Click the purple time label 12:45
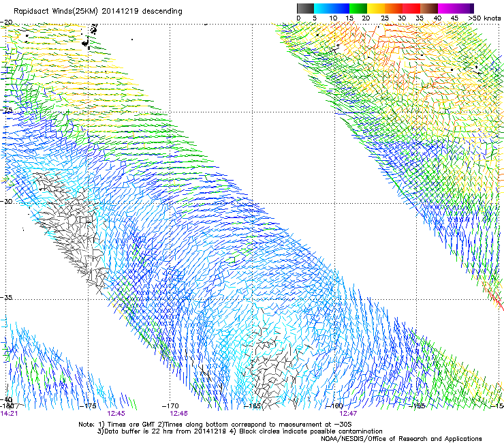 116,414
